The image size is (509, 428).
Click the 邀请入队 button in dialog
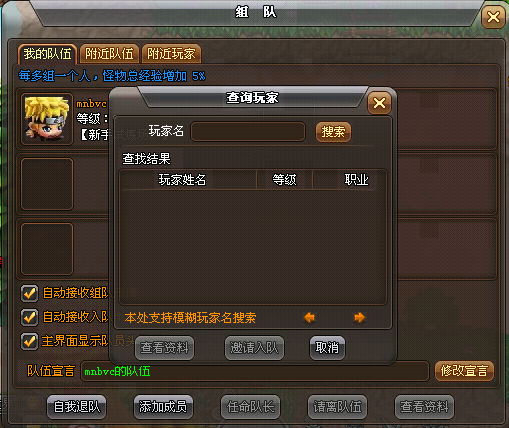coord(254,348)
